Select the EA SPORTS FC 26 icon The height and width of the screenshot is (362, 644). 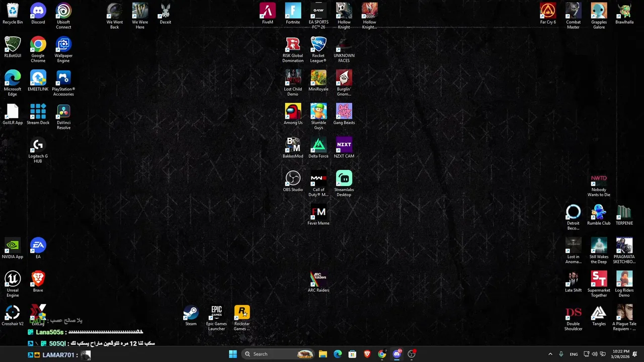tap(318, 16)
